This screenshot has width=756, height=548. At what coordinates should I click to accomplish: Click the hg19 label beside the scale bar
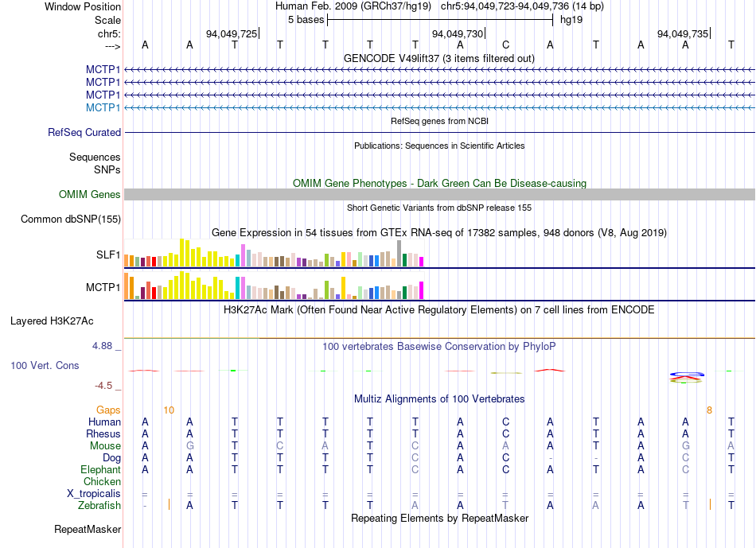click(571, 20)
